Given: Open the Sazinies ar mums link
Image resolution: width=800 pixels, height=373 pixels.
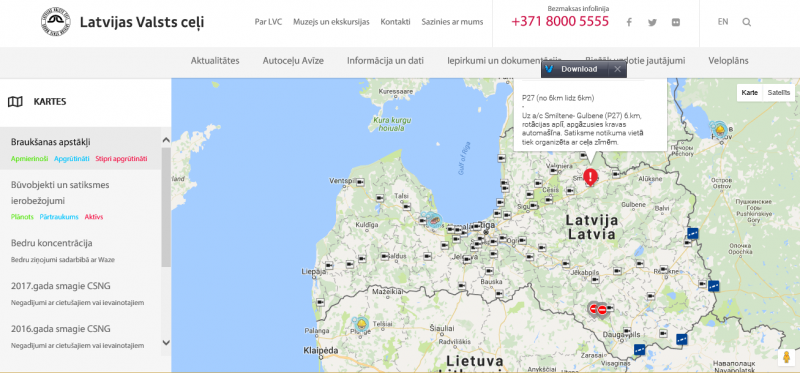Looking at the screenshot, I should point(452,22).
